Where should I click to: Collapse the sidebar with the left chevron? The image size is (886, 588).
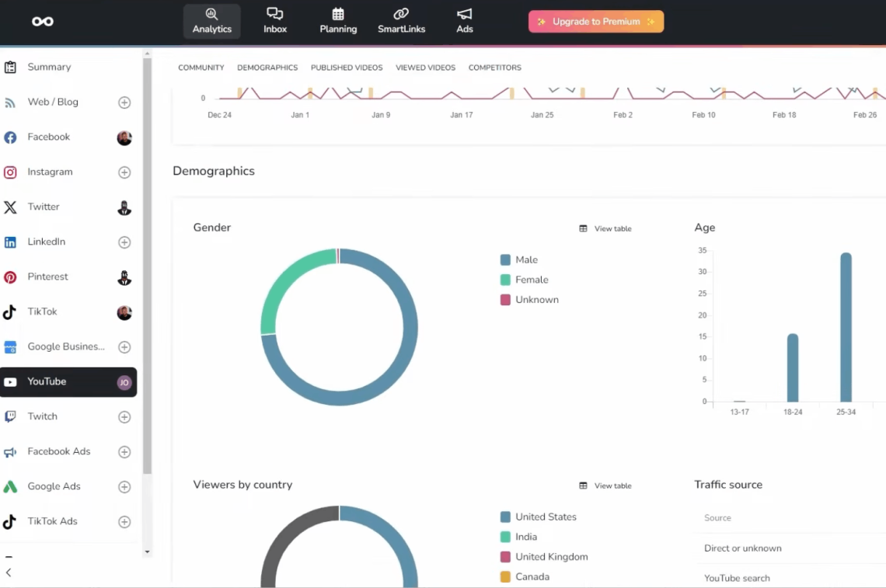pos(9,572)
